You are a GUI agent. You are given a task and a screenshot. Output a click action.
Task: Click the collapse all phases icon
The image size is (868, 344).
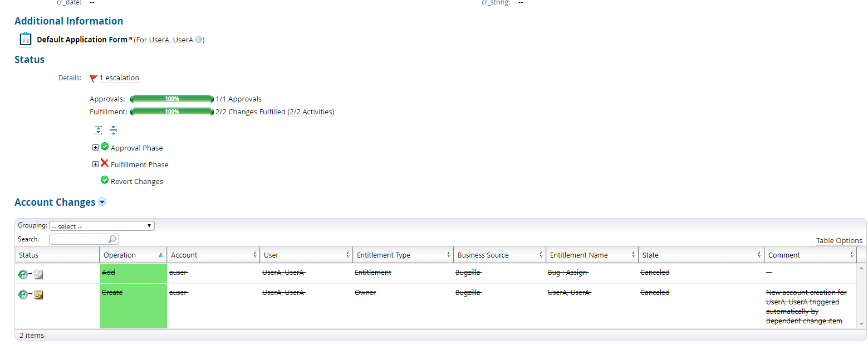coord(113,130)
